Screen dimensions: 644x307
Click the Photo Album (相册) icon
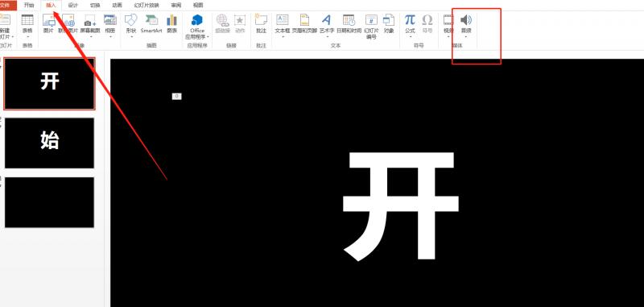(110, 20)
